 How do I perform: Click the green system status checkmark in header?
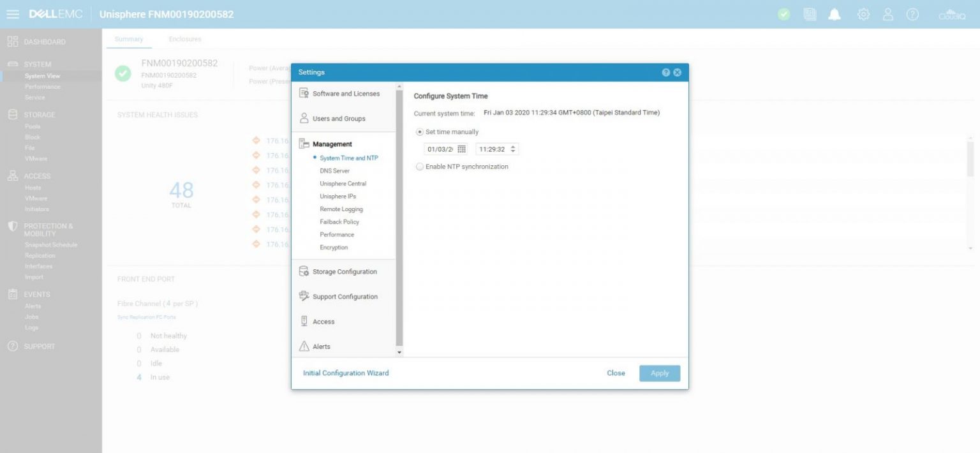[784, 14]
